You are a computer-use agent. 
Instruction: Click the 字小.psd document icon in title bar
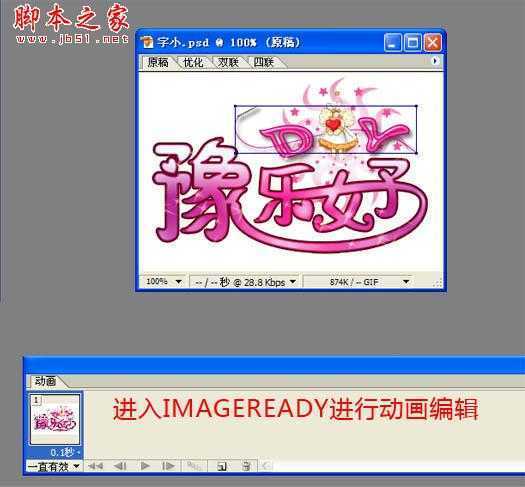click(x=147, y=43)
